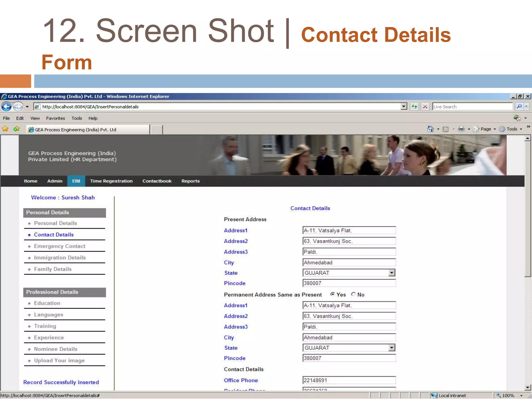Viewport: 532px width, 399px height.
Task: Open the Favorites menu
Action: pos(55,118)
